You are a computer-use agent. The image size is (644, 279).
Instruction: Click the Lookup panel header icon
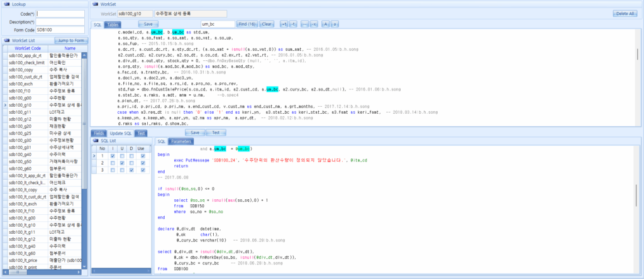pos(6,4)
